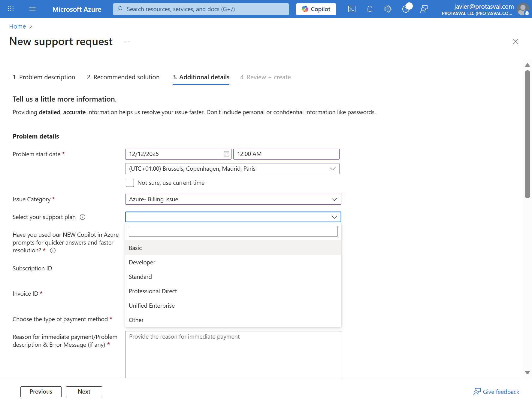Open the account avatar menu
532x405 pixels.
(523, 9)
